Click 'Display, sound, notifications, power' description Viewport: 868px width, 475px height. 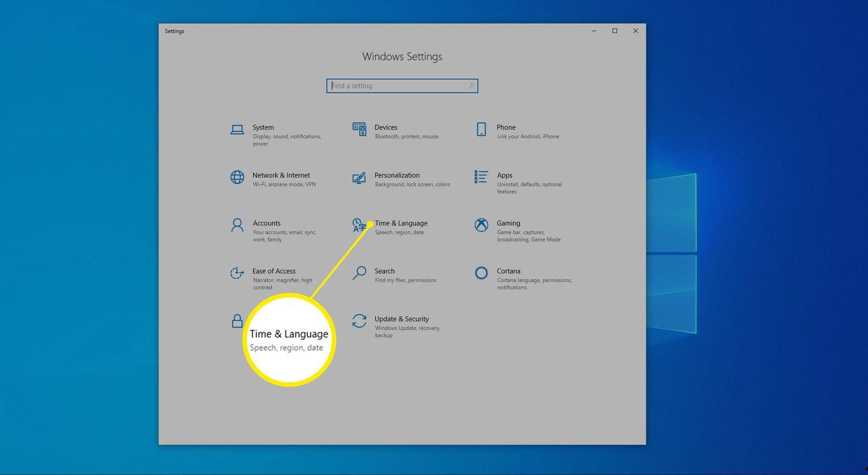(x=287, y=140)
